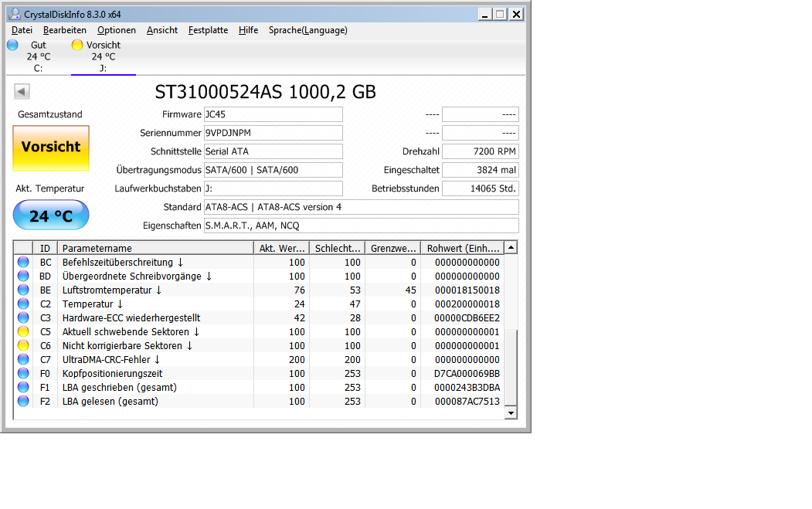Open the Datei menu
Screen dimensions: 812x509
22,30
